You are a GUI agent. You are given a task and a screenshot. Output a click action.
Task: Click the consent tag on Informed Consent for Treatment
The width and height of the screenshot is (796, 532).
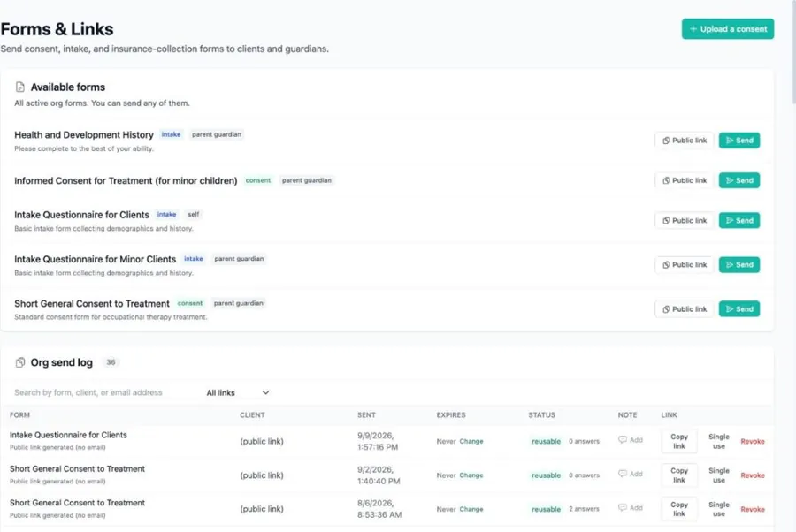(x=258, y=180)
